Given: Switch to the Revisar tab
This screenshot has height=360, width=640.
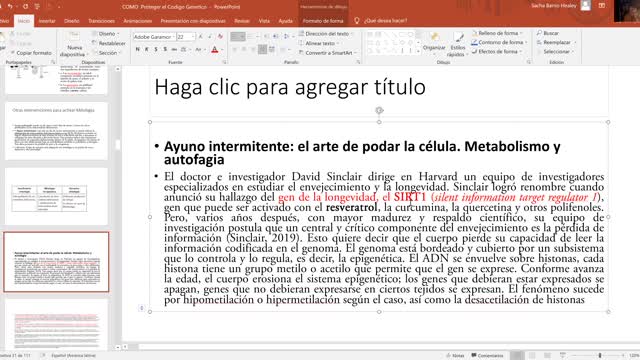Looking at the screenshot, I should tap(242, 21).
